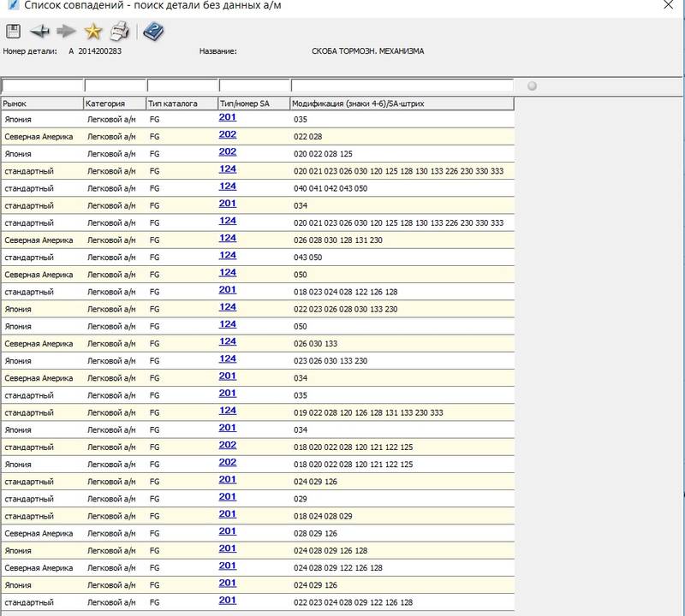Focus the filter field above Рынок column
This screenshot has height=616, width=685.
tap(42, 86)
